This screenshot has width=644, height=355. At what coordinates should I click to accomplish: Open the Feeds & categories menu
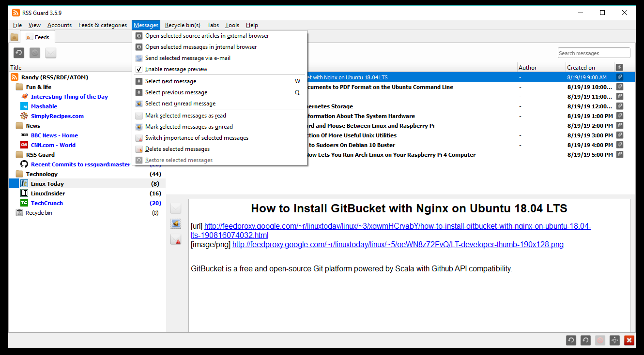pos(103,25)
